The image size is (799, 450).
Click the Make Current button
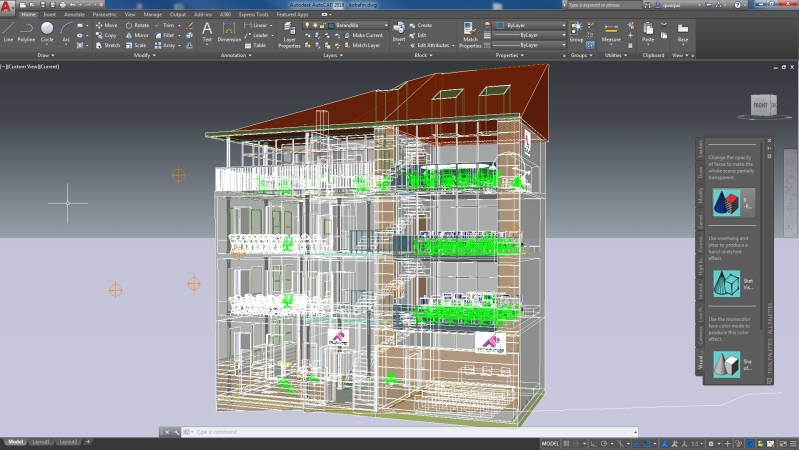point(365,35)
